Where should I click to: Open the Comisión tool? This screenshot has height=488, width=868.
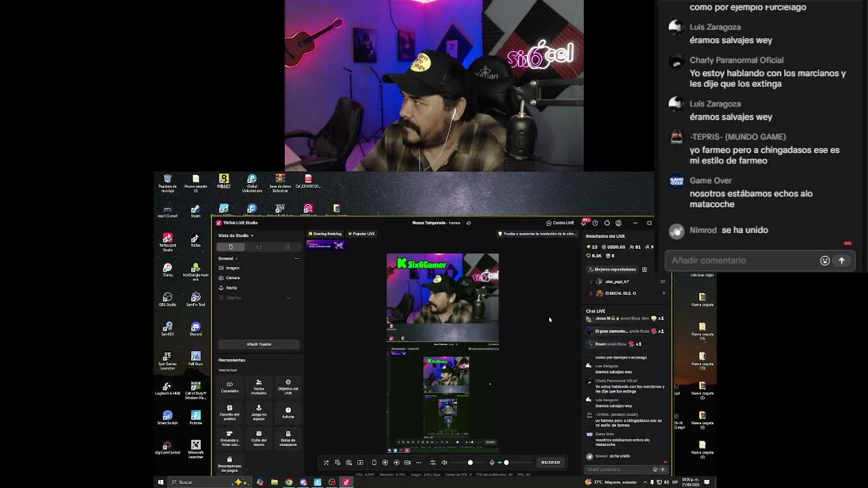click(x=229, y=386)
